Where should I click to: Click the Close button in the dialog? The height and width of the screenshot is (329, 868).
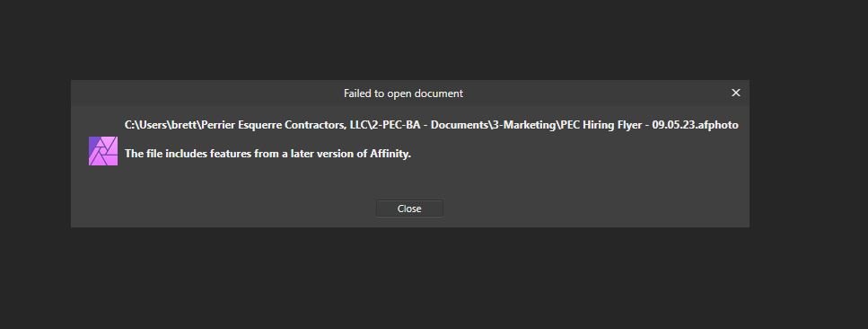409,209
